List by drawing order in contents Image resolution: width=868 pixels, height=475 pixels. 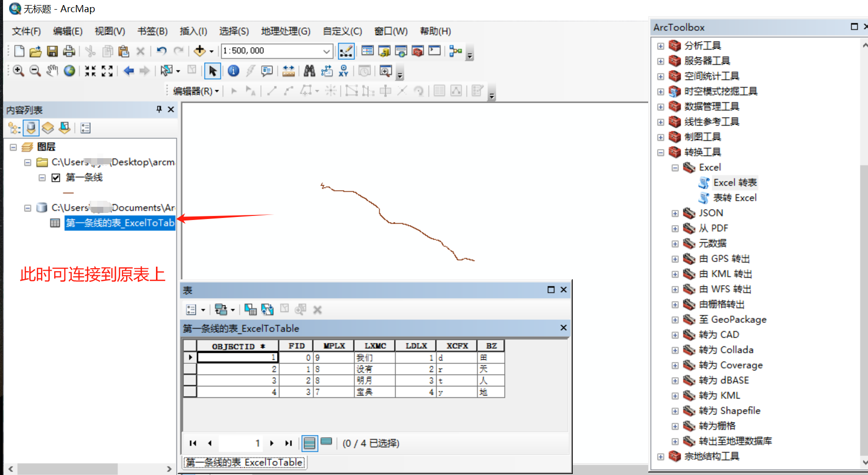14,128
